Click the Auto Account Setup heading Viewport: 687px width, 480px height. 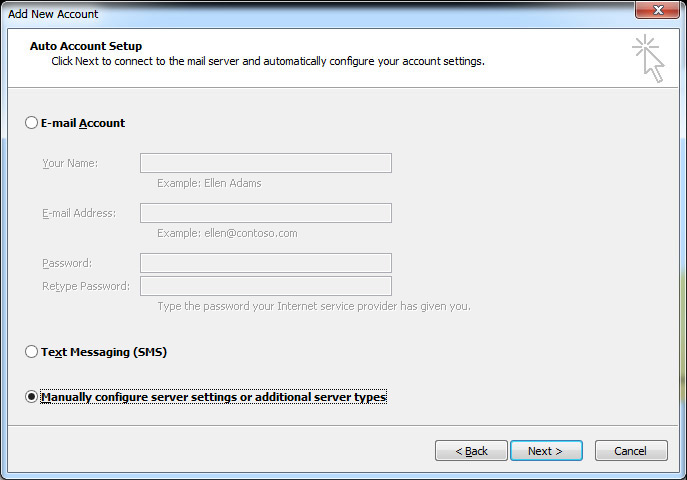(86, 46)
